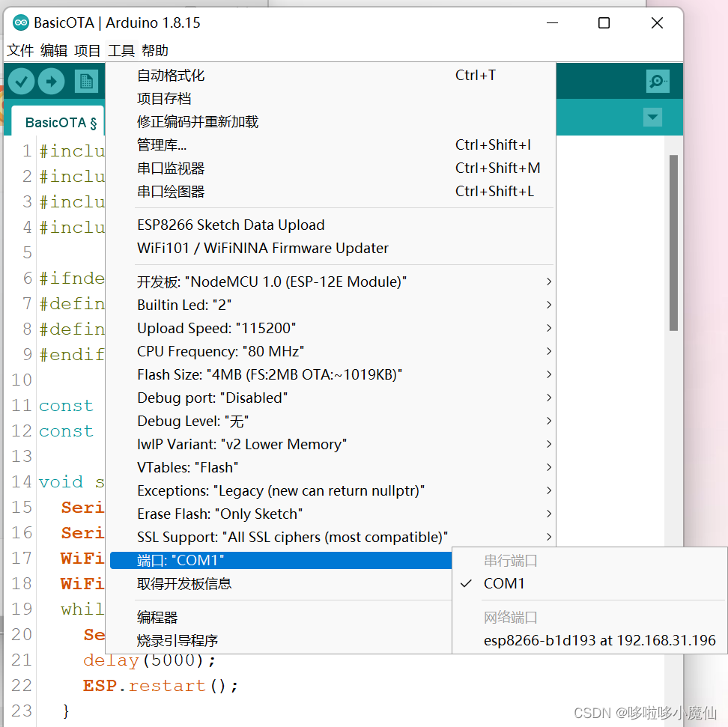Open 串口监视器 from the menu
Image resolution: width=728 pixels, height=727 pixels.
tap(330, 168)
